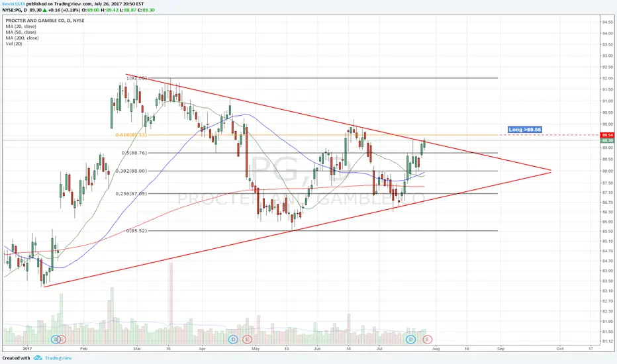Image resolution: width=617 pixels, height=364 pixels.
Task: Select the PROCTER AND GAMBLE CO, D, NYSE legend
Action: [x=45, y=21]
